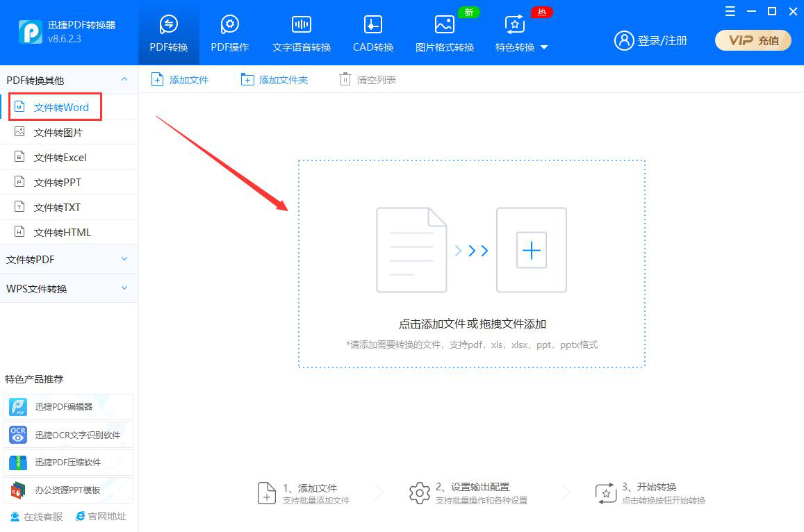Screen dimensions: 804x532
Task: Click the user avatar icon beside 登录/注册
Action: pyautogui.click(x=624, y=40)
